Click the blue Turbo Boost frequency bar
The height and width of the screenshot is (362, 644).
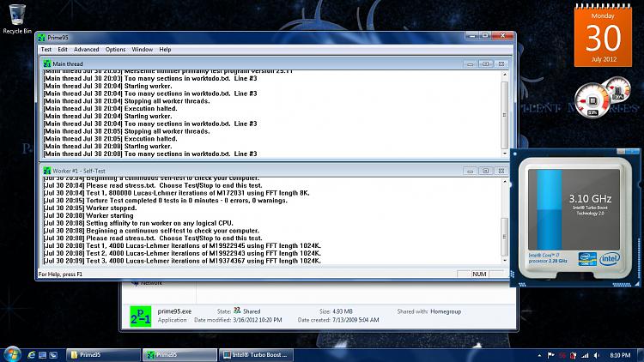pyautogui.click(x=550, y=209)
